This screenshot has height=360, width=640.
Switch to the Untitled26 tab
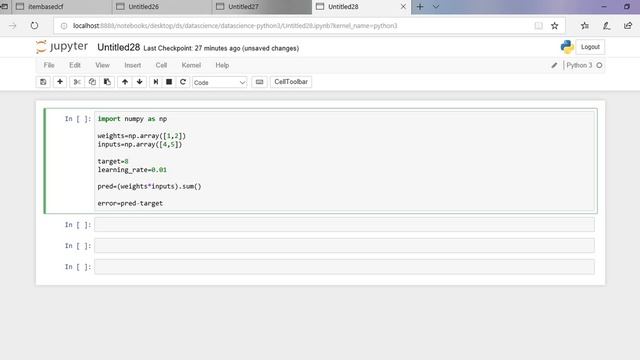(162, 7)
